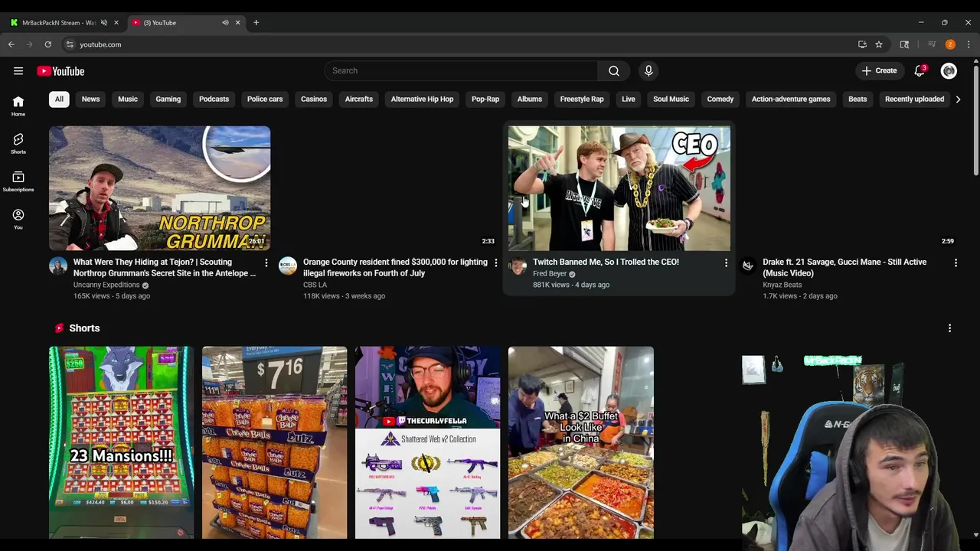Screen dimensions: 980x551
Task: Open Fred Beyer channel avatar
Action: pos(518,266)
